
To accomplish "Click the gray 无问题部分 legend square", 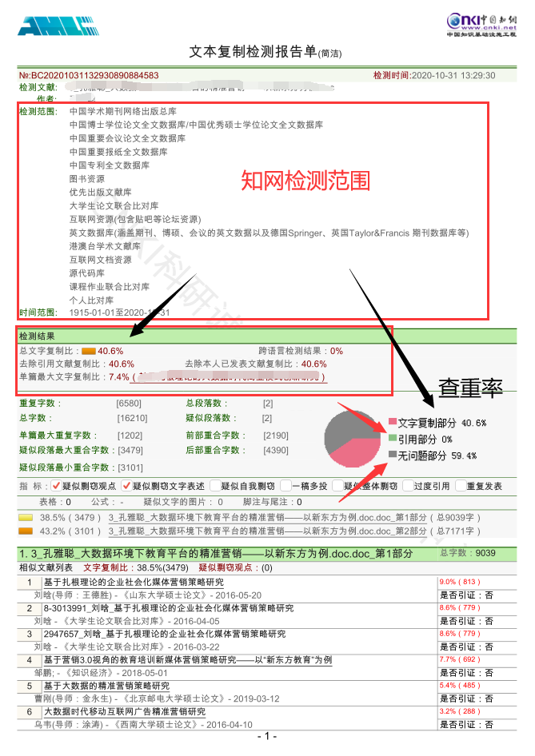I will (x=392, y=455).
